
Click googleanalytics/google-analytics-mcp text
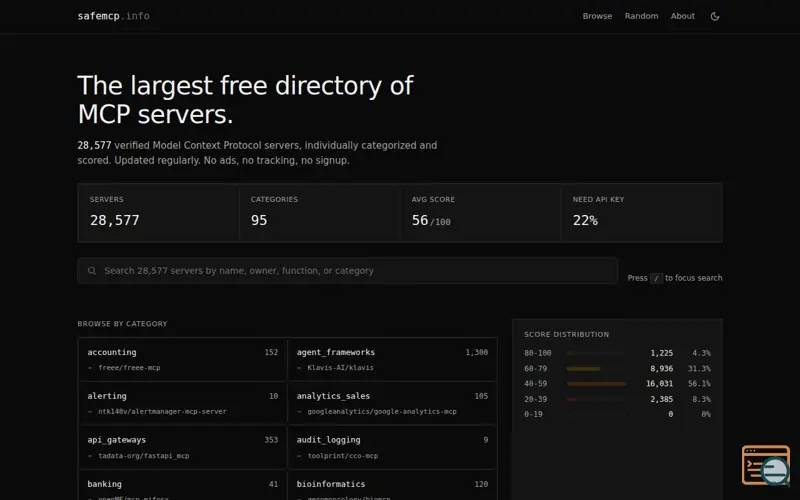[x=382, y=412]
